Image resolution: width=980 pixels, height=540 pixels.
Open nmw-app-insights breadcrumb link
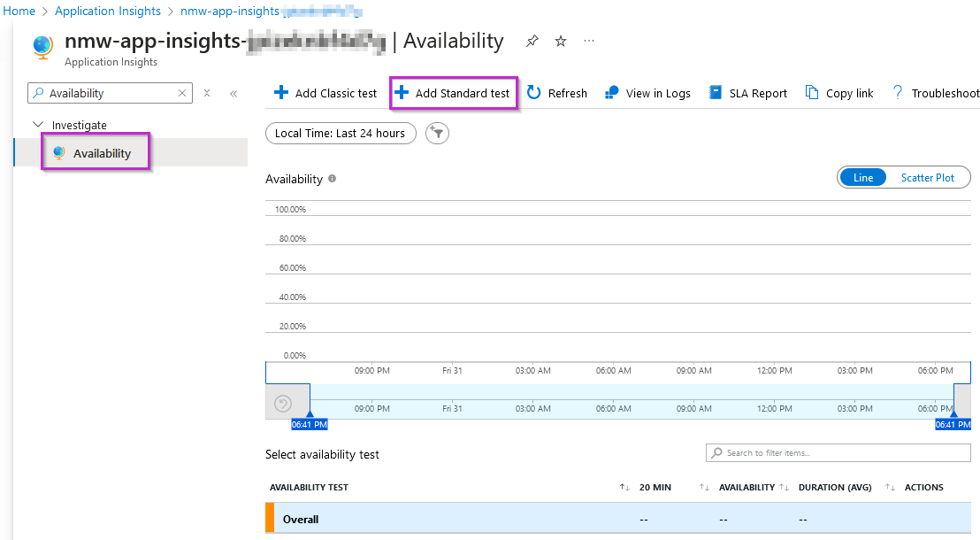point(272,12)
